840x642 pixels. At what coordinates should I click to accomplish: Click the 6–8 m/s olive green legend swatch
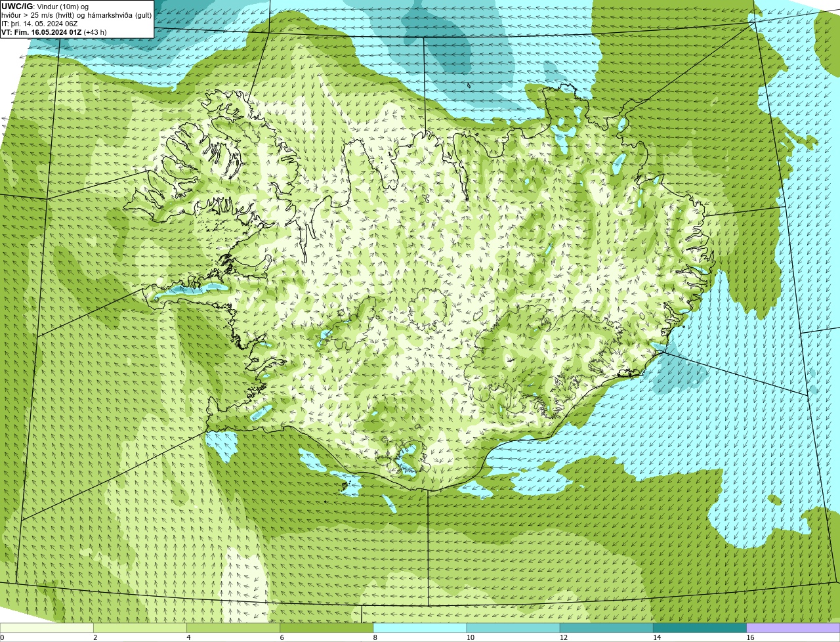[327, 628]
